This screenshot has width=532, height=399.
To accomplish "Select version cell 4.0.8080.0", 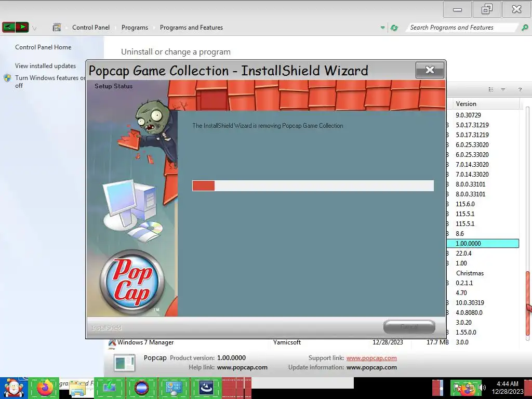I will (x=469, y=312).
